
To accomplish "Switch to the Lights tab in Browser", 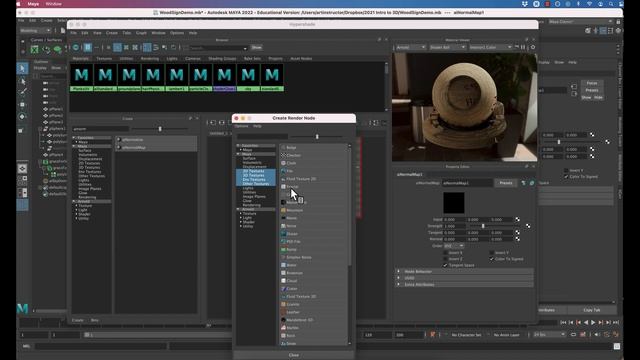I will pyautogui.click(x=172, y=58).
